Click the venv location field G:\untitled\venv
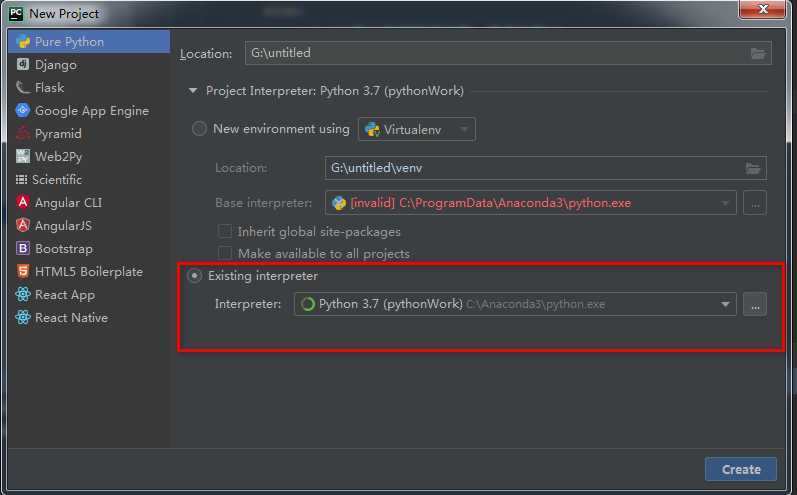Viewport: 797px width, 495px height. click(x=545, y=168)
